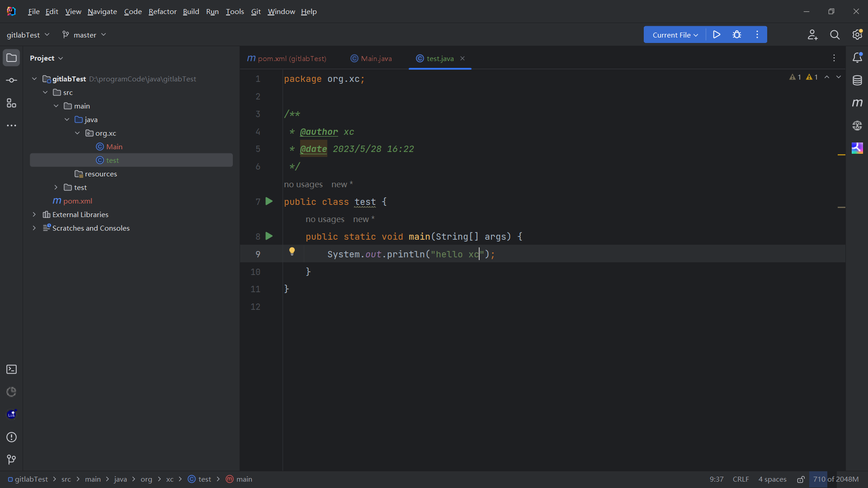The width and height of the screenshot is (868, 488).
Task: Open Notifications bell panel
Action: click(857, 58)
